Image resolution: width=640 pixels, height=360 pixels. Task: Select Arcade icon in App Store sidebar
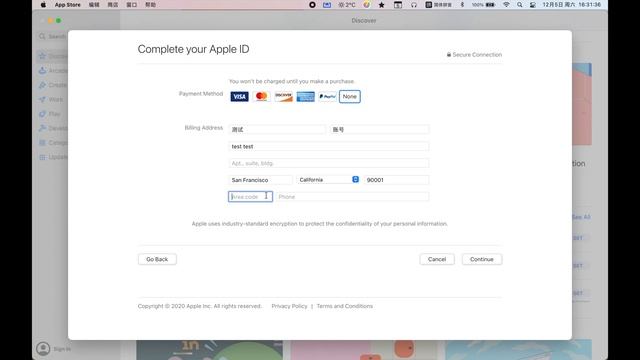click(x=42, y=71)
